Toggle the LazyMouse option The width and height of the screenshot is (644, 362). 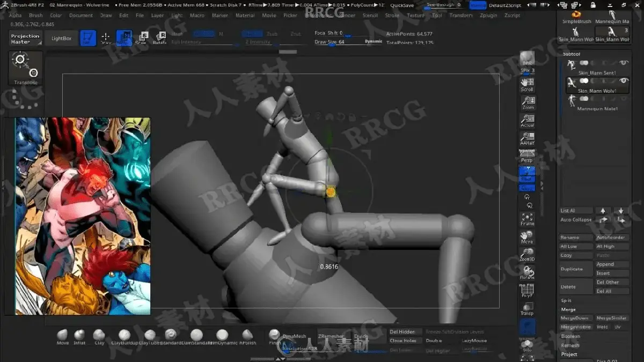click(x=474, y=341)
